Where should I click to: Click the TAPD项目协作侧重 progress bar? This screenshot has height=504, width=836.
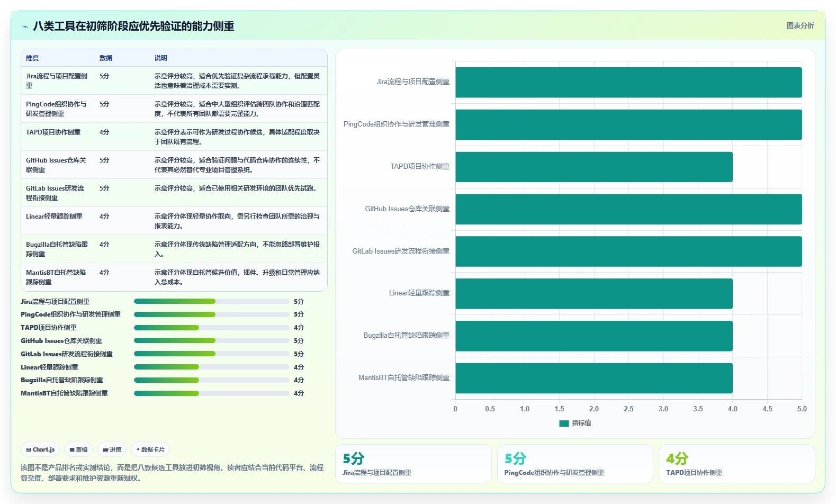pos(211,328)
